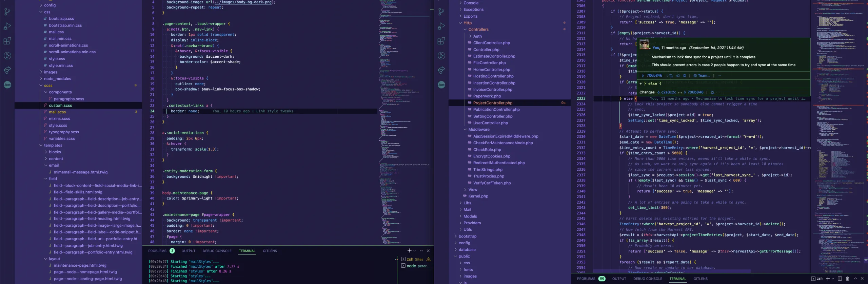868x284 pixels.
Task: Add new terminal in left window panel
Action: click(x=409, y=251)
